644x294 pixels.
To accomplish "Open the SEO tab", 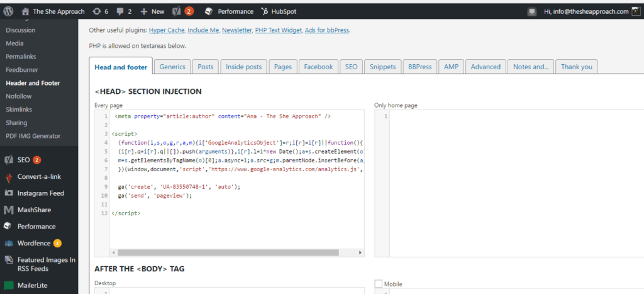I will pyautogui.click(x=351, y=67).
